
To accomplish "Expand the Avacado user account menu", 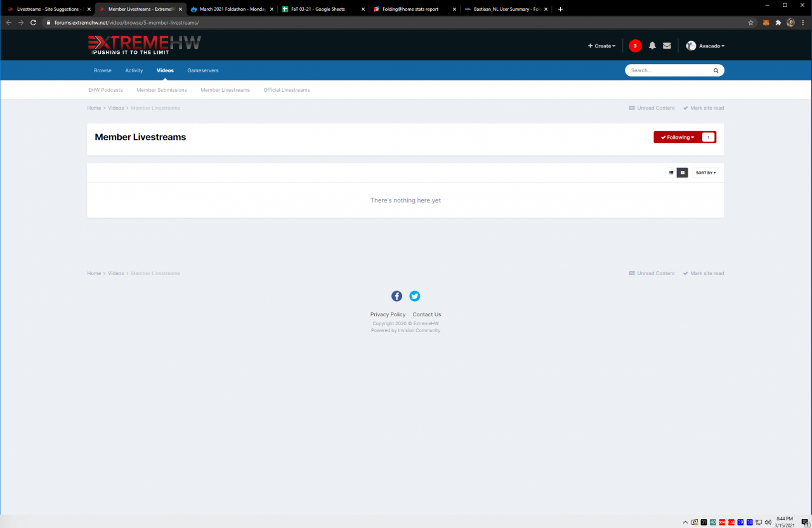I will [x=705, y=46].
